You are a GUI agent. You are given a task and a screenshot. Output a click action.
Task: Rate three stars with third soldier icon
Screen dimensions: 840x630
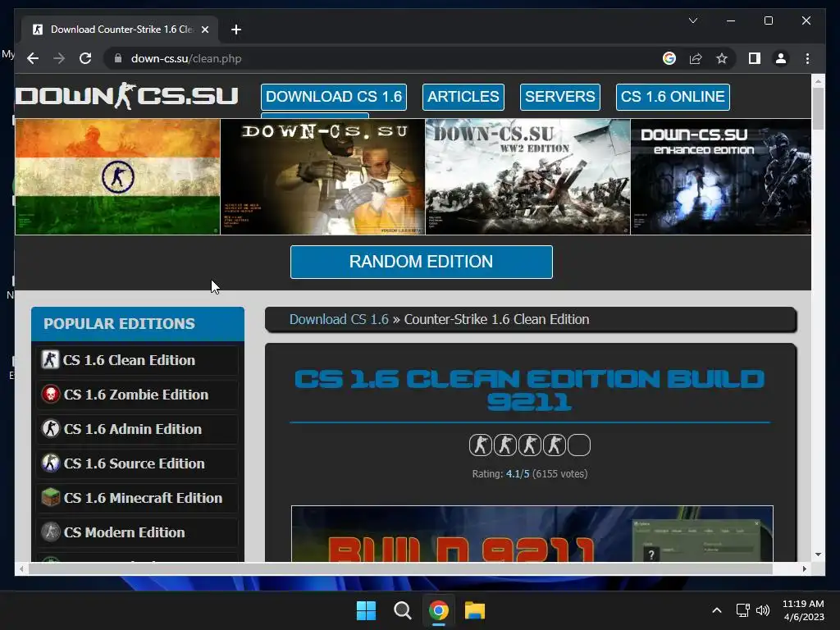pos(530,445)
